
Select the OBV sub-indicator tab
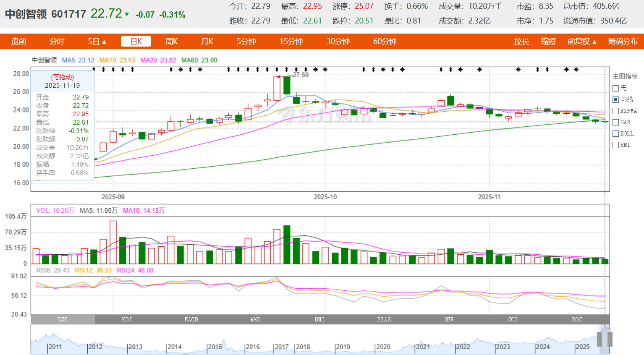pos(448,319)
